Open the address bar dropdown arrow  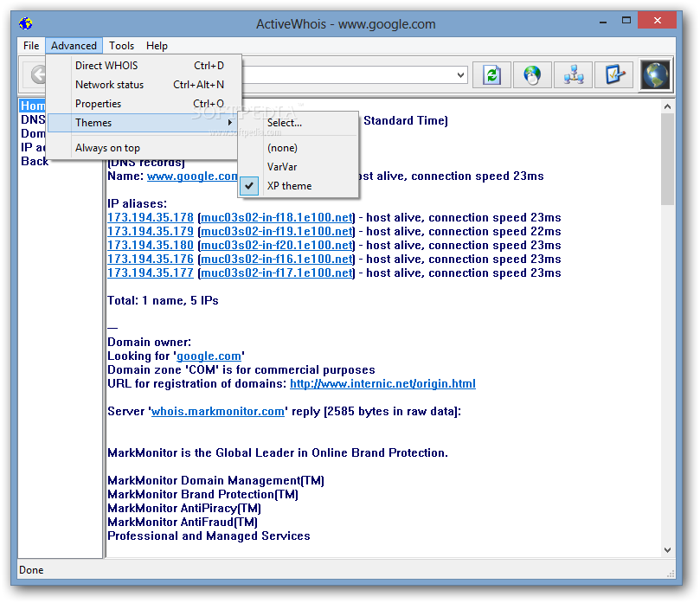pos(460,75)
